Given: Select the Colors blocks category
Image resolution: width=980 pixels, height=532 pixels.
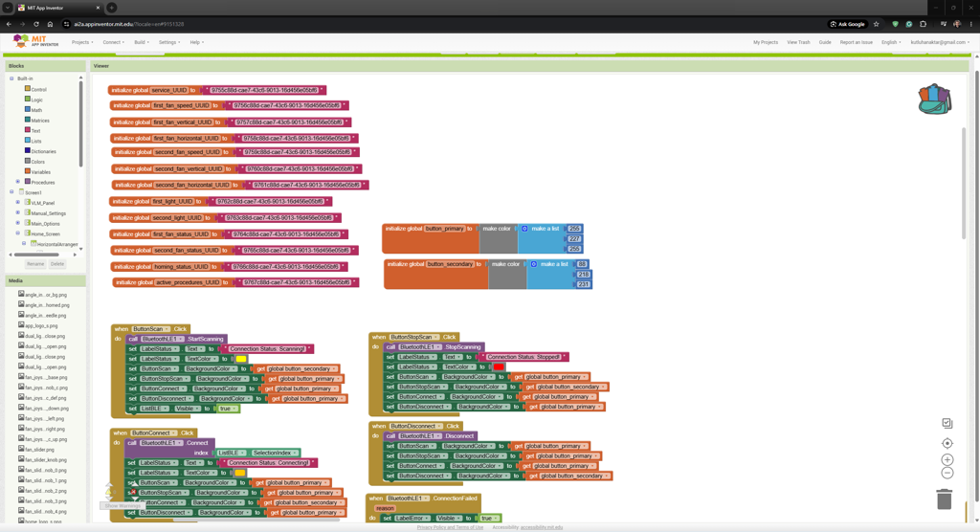Looking at the screenshot, I should click(x=35, y=162).
